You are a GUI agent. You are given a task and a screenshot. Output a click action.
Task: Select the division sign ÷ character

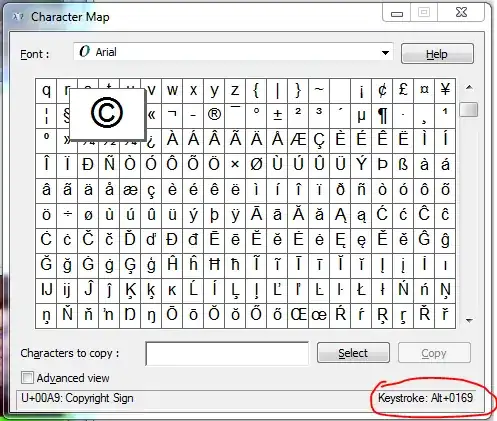pyautogui.click(x=67, y=215)
